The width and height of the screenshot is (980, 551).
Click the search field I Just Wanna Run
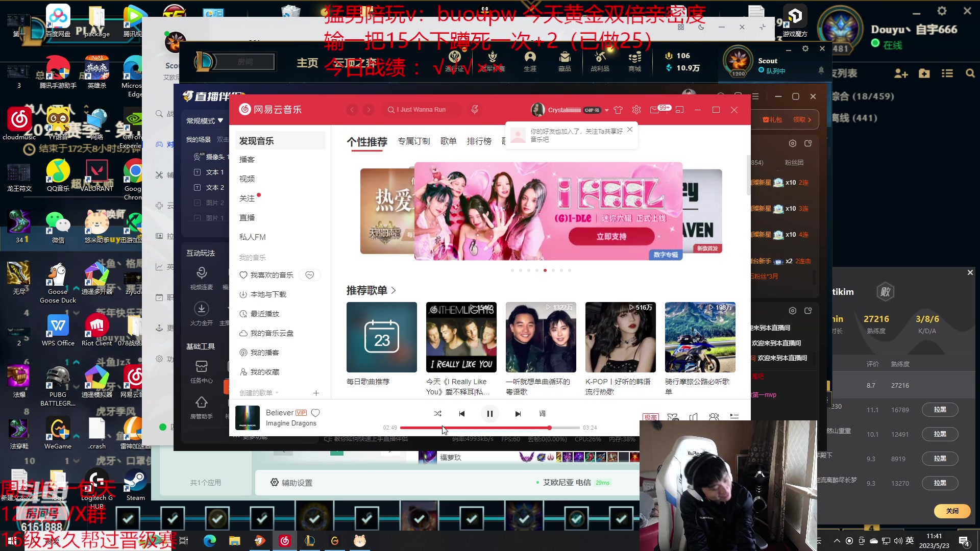tap(423, 110)
